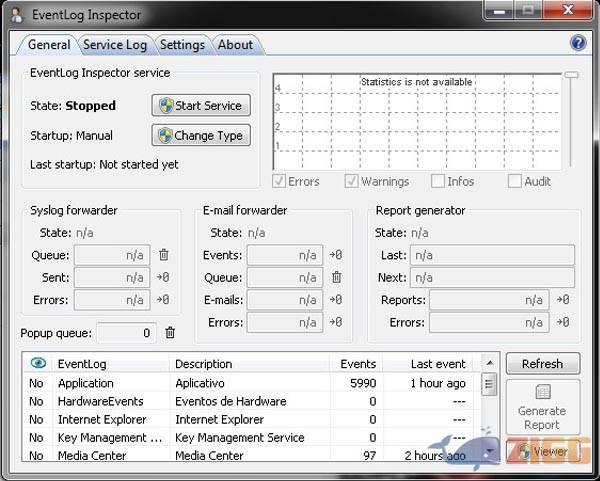Reset the E-mail forwarder Events counter
This screenshot has width=600, height=481.
click(336, 254)
